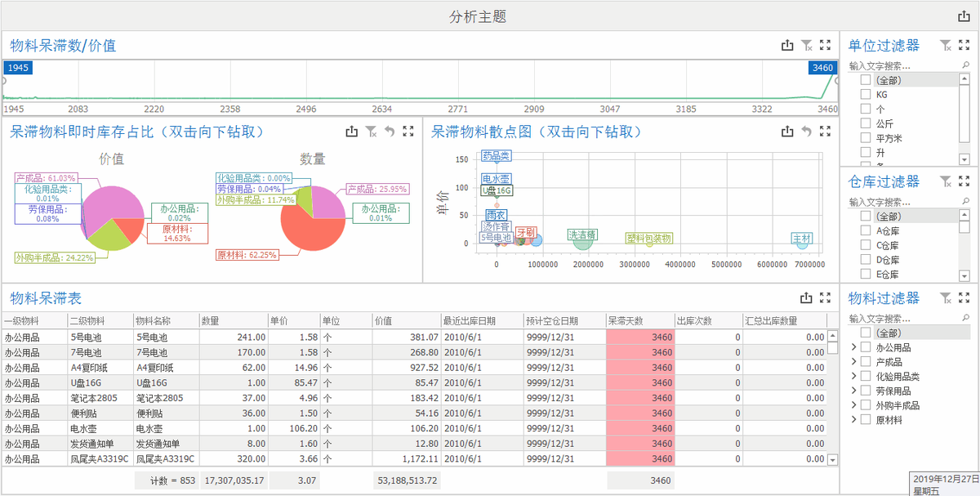Expand the 办公用品 tree node
This screenshot has width=980, height=496.
(854, 348)
